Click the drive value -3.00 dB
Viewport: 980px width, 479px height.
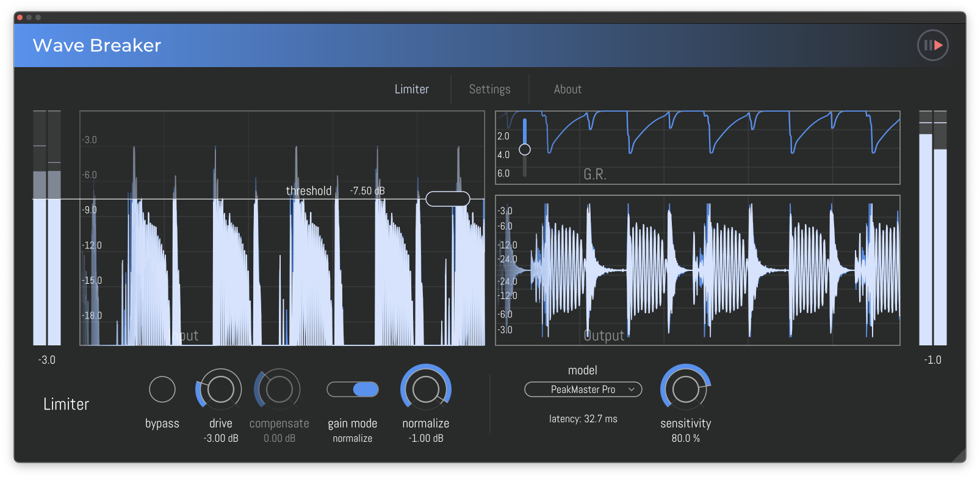(221, 438)
